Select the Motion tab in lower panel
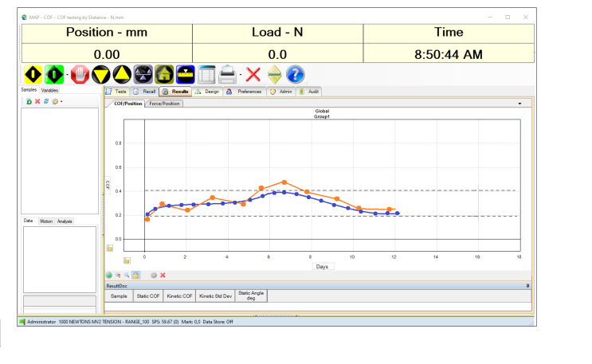Viewport: 592px width, 364px height. point(46,221)
